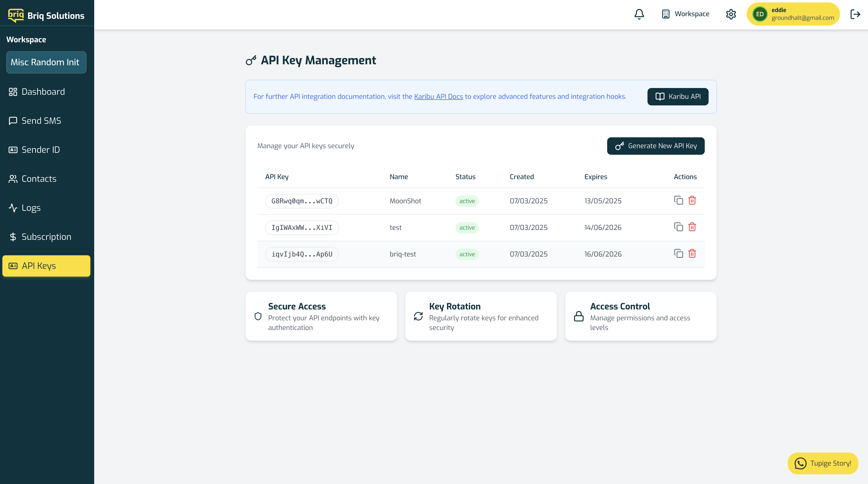
Task: Go to Dashboard in sidebar
Action: coord(43,92)
